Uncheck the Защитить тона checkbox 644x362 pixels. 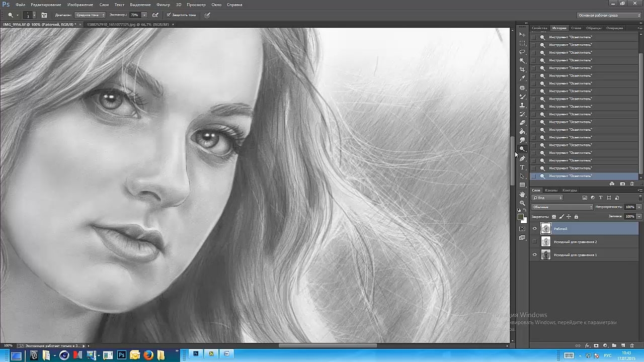point(169,15)
